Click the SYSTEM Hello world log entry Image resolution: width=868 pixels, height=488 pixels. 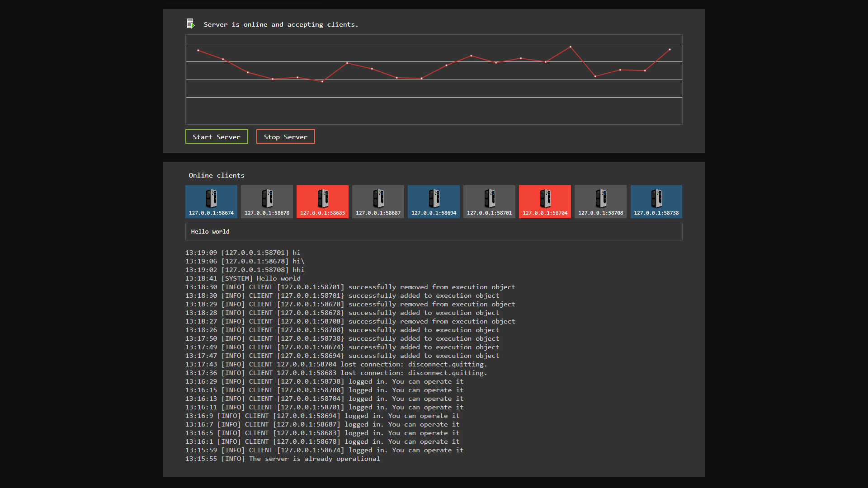pyautogui.click(x=243, y=278)
